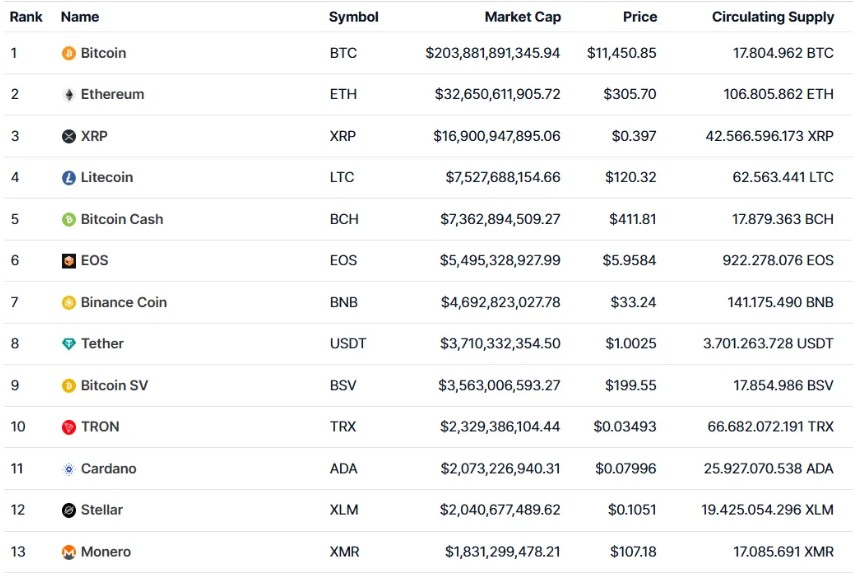Click the green Bitcoin Cash icon
The width and height of the screenshot is (853, 573).
point(69,219)
